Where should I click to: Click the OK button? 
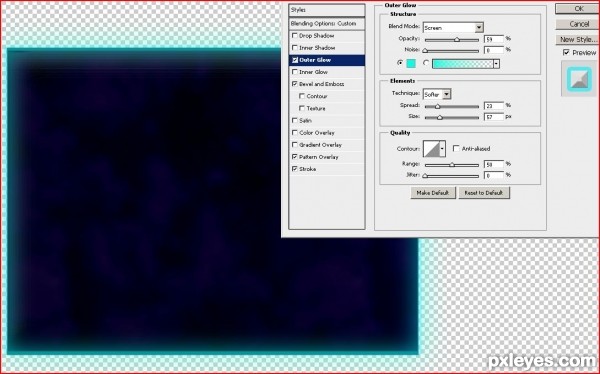click(578, 8)
